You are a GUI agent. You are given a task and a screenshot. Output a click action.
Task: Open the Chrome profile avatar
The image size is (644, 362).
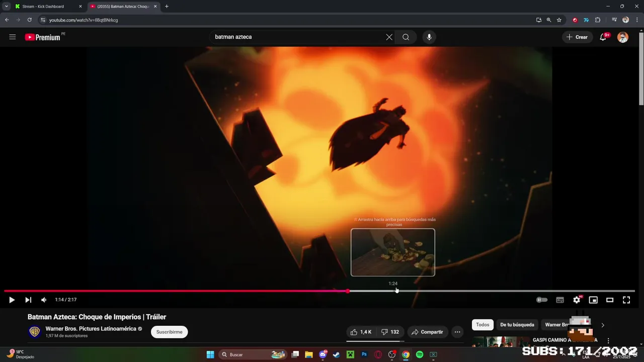point(625,20)
